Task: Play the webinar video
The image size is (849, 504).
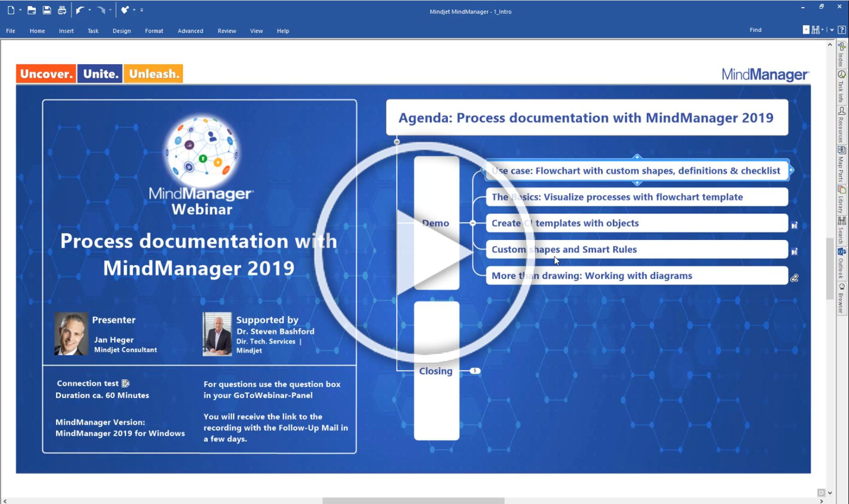Action: click(425, 253)
